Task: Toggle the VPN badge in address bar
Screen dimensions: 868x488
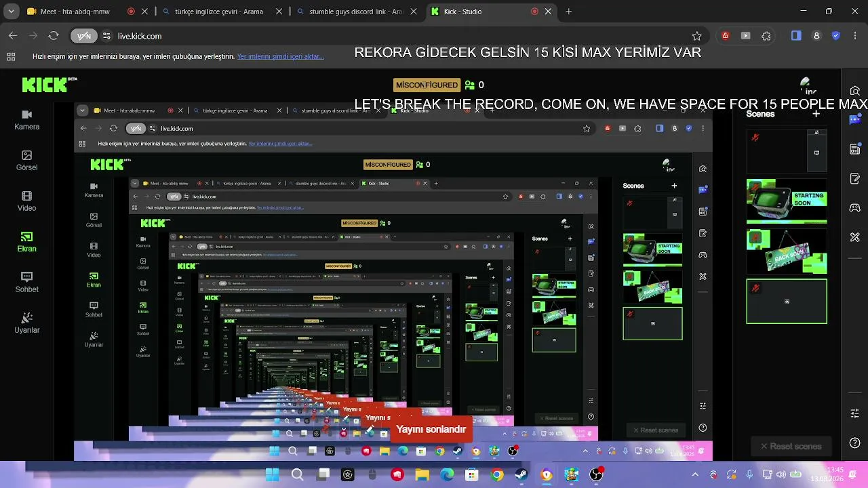Action: coord(84,36)
